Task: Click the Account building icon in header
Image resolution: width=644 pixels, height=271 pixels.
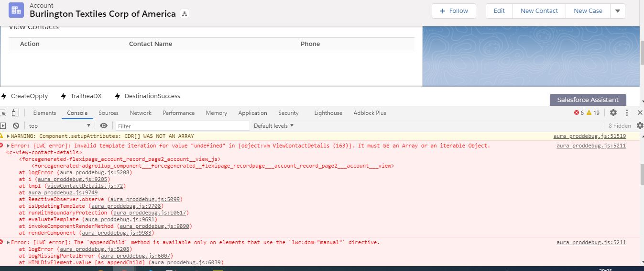Action: (x=16, y=10)
